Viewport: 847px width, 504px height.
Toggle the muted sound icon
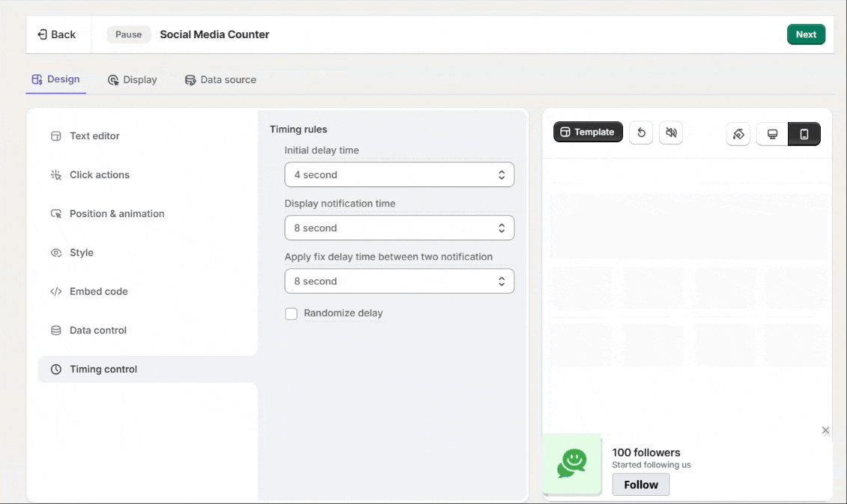[671, 133]
